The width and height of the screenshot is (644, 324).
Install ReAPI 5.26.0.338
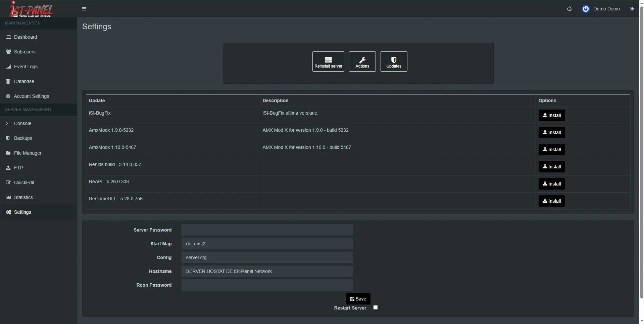[552, 184]
